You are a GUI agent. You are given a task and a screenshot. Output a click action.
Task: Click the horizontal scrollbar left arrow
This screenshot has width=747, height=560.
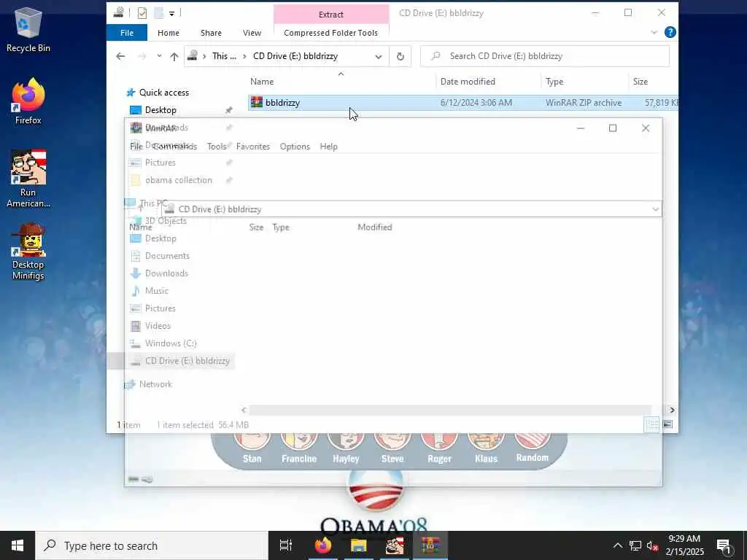coord(244,410)
